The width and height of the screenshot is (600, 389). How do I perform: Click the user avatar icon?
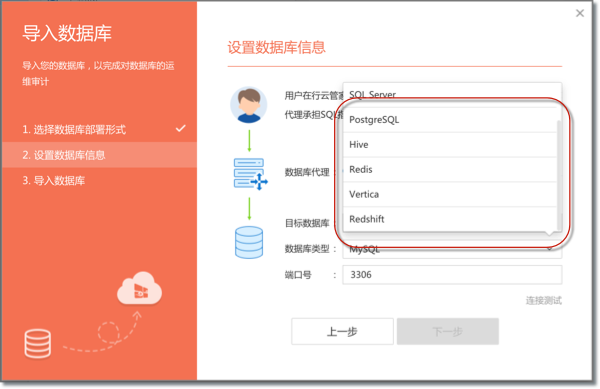point(249,105)
